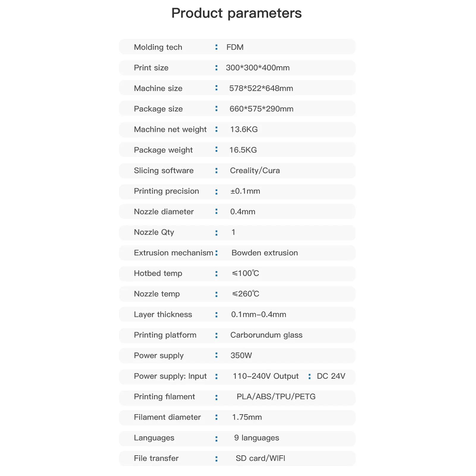Select the Nozzle diameter 0.4mm value
Image resolution: width=476 pixels, height=476 pixels.
click(x=243, y=212)
